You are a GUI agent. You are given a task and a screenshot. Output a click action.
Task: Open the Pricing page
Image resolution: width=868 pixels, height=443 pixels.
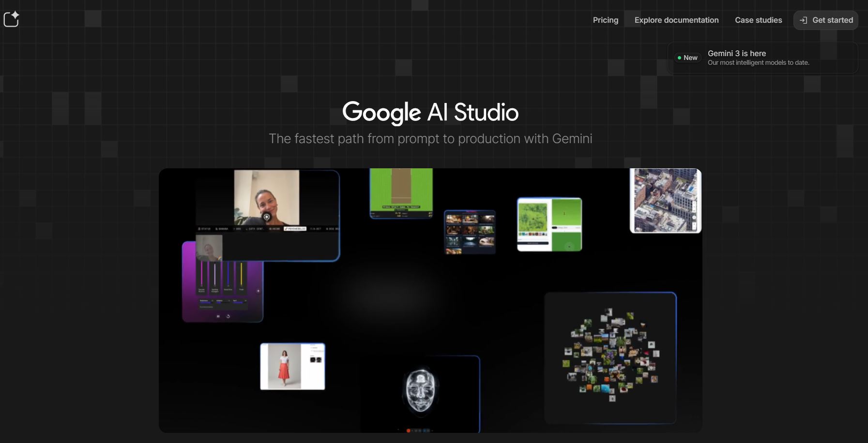click(605, 20)
